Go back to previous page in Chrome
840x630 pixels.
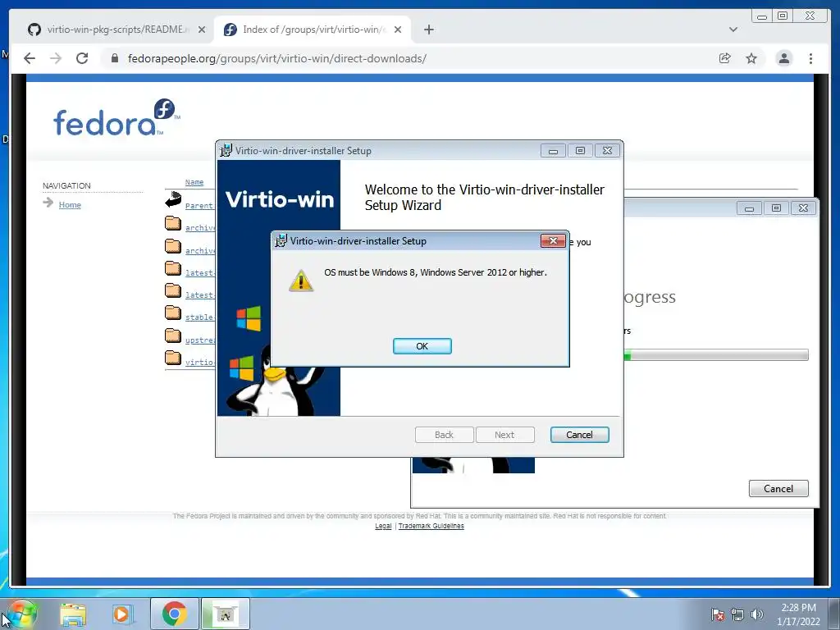[30, 58]
